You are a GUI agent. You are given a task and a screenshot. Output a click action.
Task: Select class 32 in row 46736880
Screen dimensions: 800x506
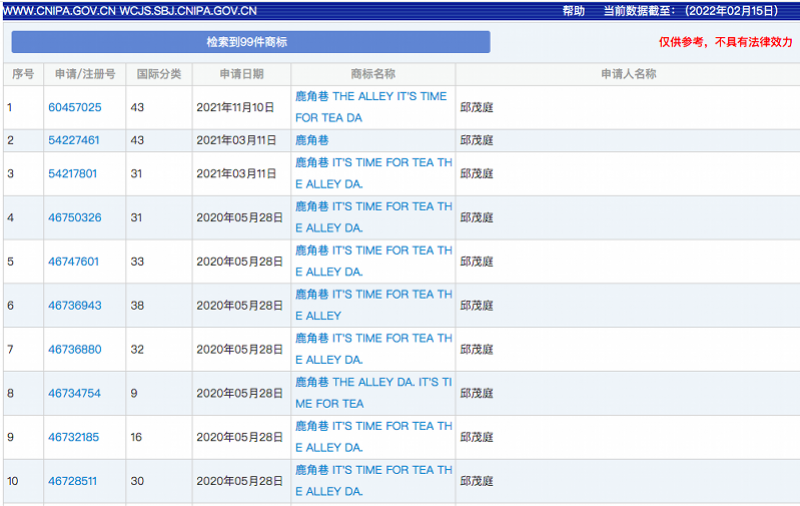pyautogui.click(x=137, y=349)
